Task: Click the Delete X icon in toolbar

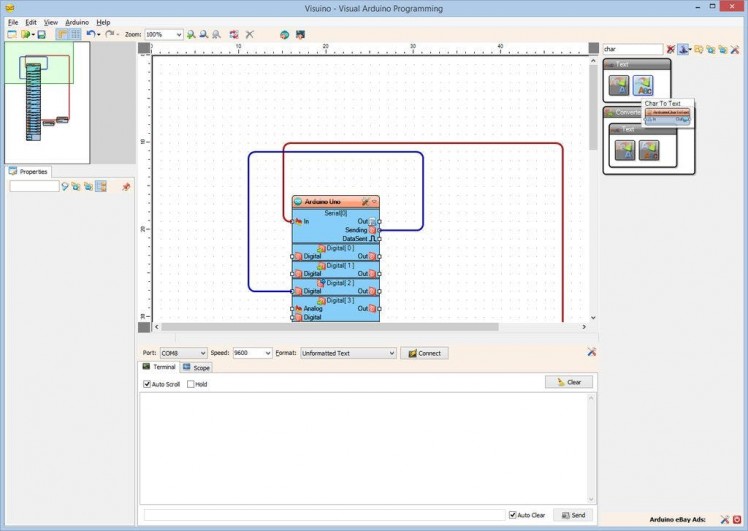Action: point(250,34)
